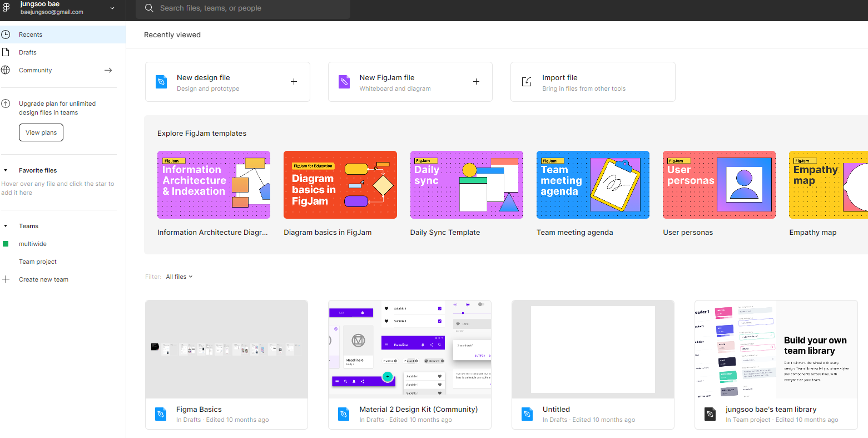Open the multiwide team

pos(33,244)
